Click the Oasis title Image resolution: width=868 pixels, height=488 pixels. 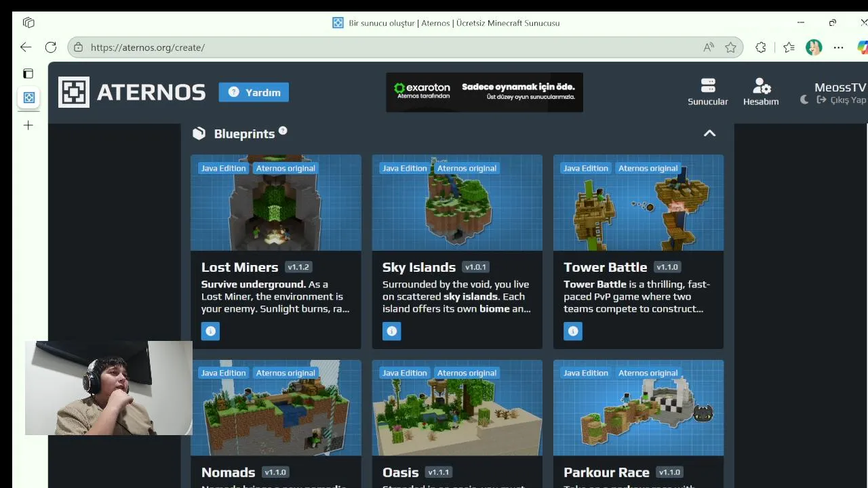coord(400,472)
